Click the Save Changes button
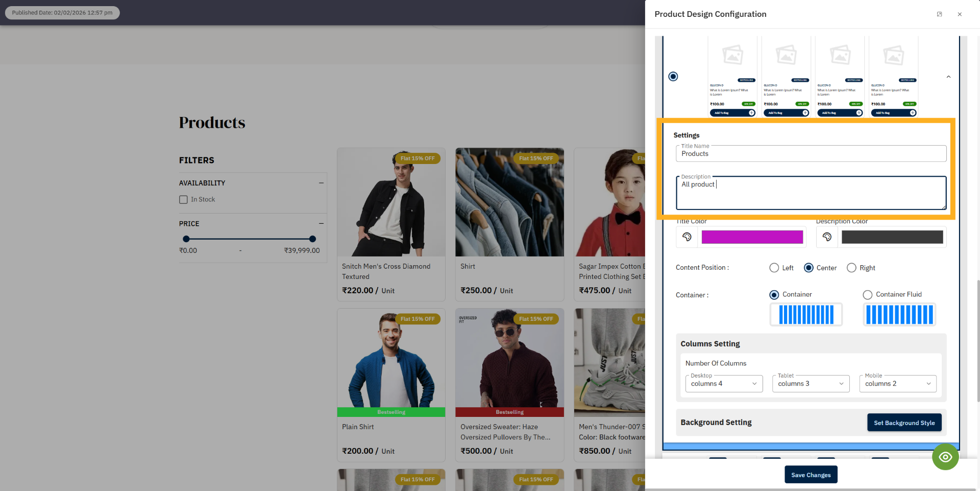The height and width of the screenshot is (491, 980). (x=811, y=475)
